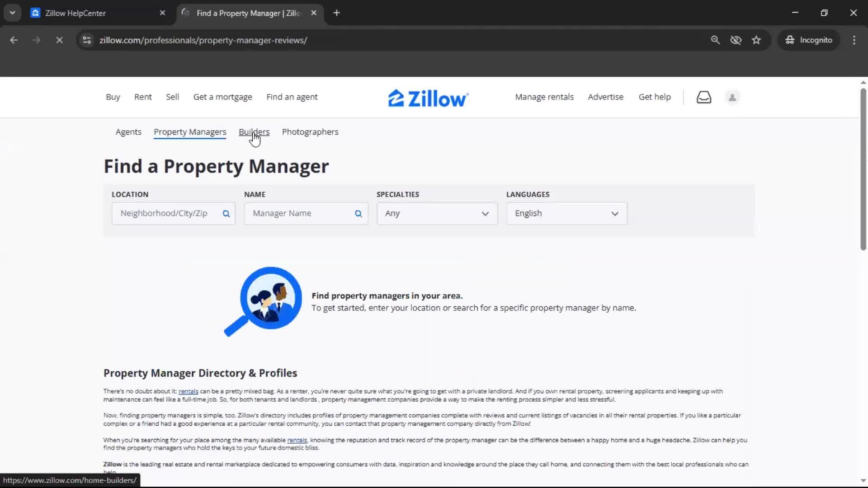Switch to the Builders tab
Viewport: 868px width, 488px height.
(x=254, y=132)
